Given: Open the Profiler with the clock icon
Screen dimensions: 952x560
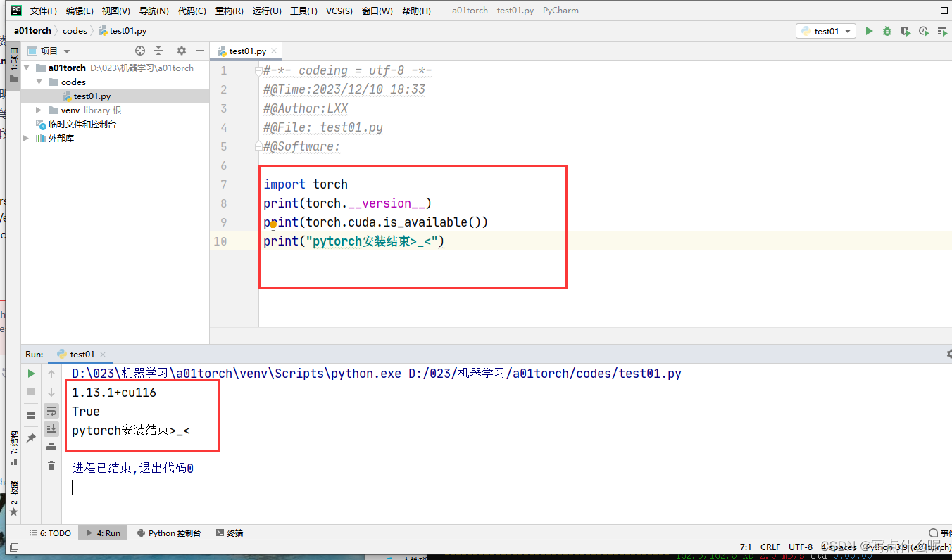Looking at the screenshot, I should (924, 31).
